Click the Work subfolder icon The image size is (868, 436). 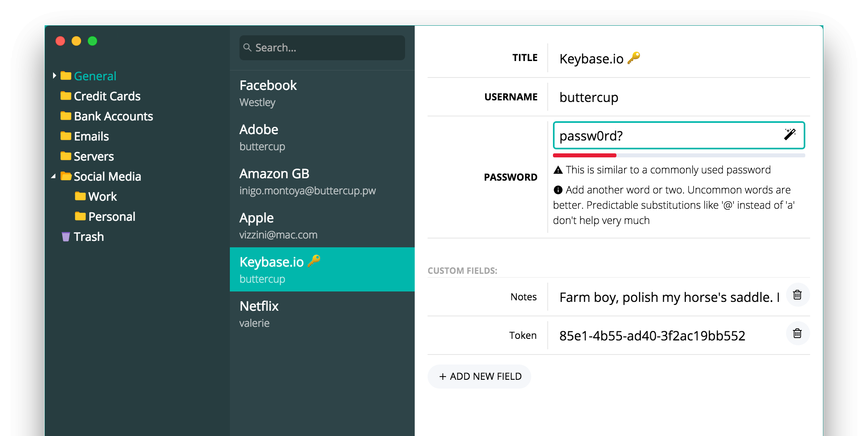click(80, 196)
